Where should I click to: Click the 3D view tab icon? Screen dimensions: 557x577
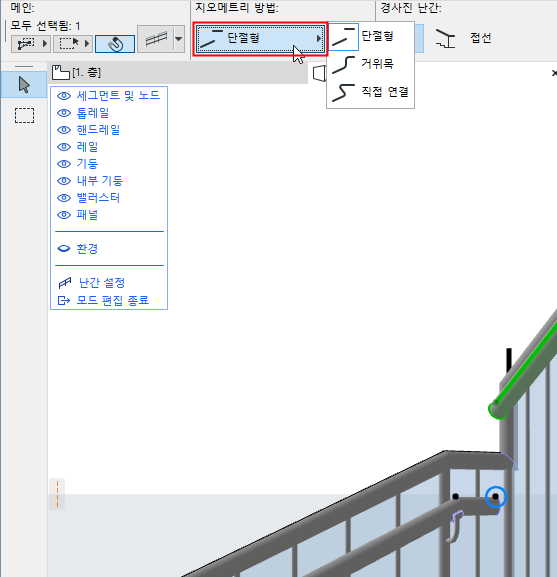point(319,73)
